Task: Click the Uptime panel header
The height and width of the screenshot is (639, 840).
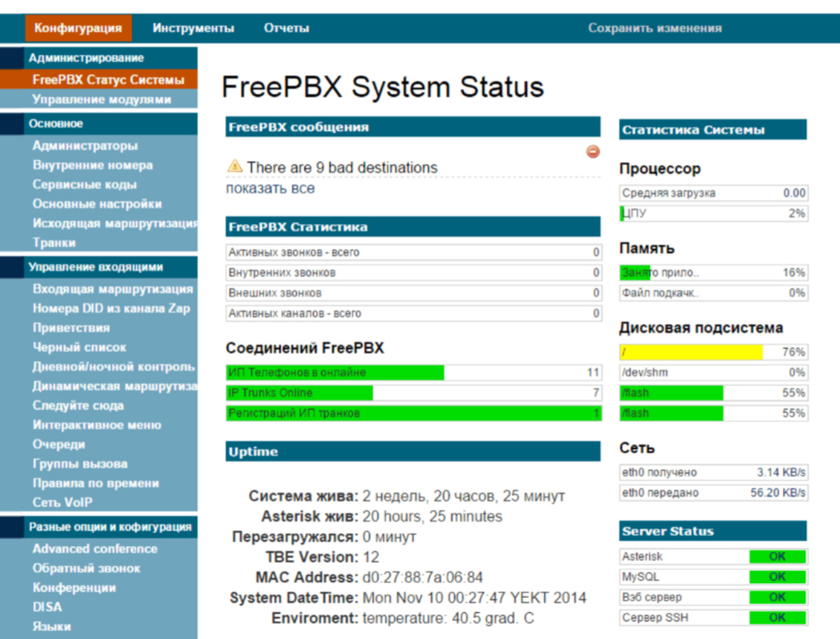Action: (413, 452)
